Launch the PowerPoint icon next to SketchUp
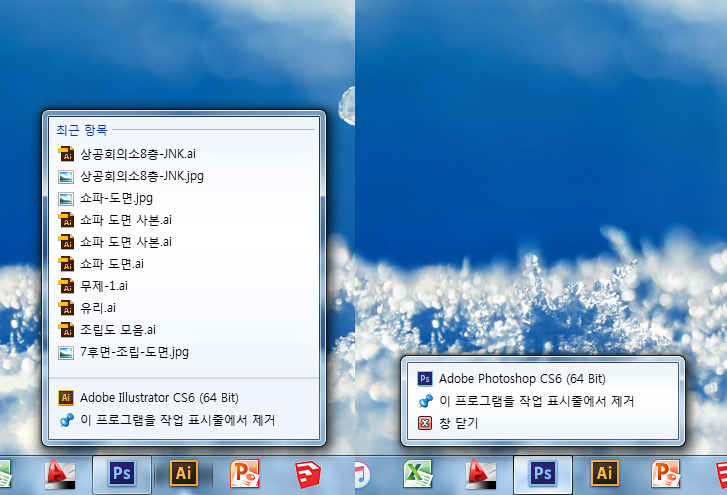 245,474
